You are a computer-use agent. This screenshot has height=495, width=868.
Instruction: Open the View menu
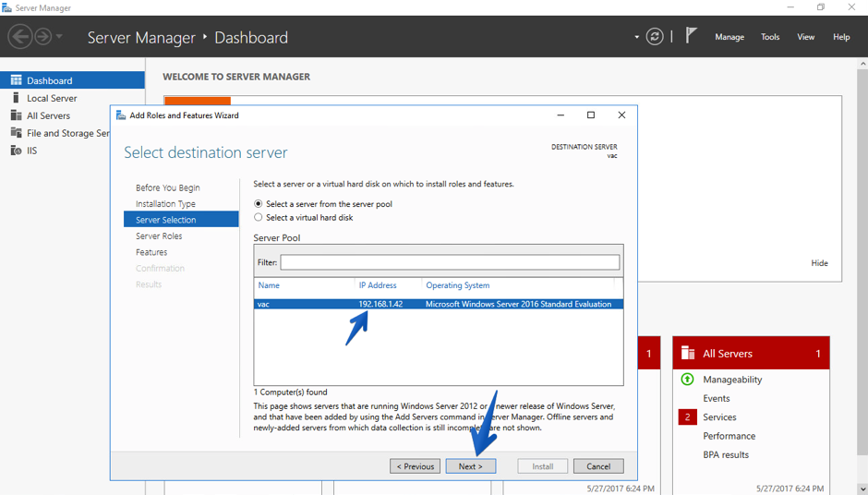click(805, 37)
